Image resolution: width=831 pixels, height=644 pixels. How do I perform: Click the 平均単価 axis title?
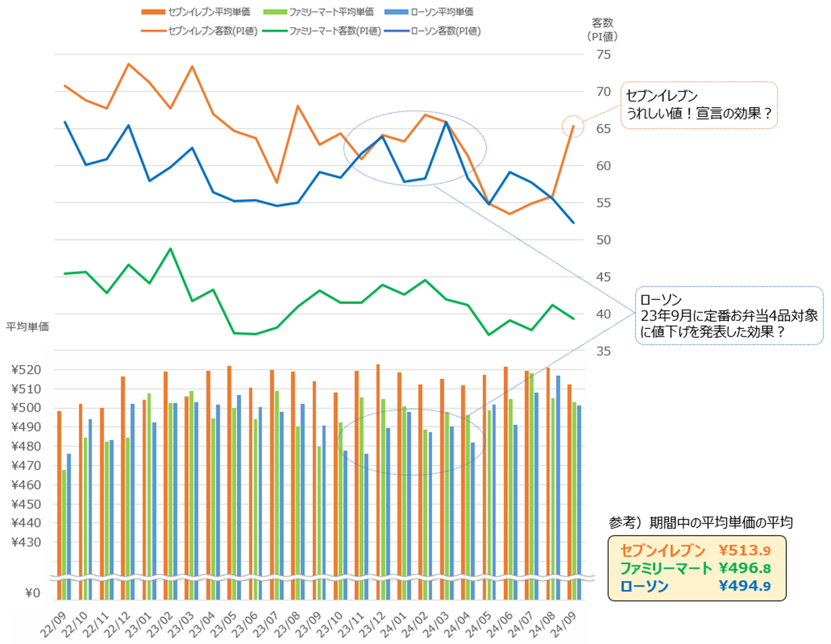click(28, 326)
